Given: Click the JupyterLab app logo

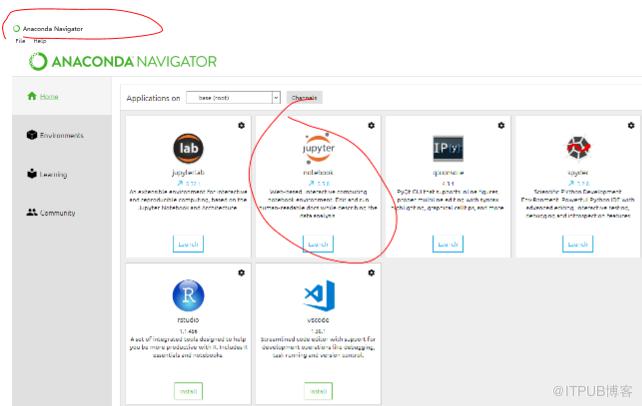Looking at the screenshot, I should click(x=188, y=148).
